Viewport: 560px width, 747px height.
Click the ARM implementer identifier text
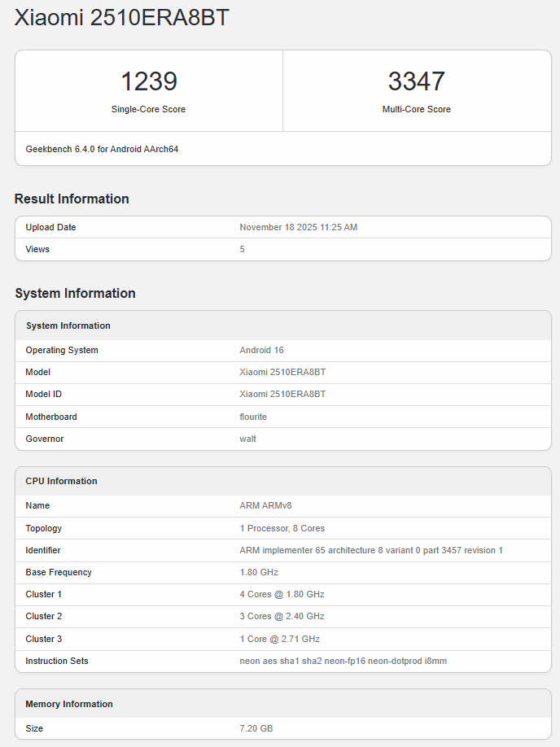coord(370,550)
